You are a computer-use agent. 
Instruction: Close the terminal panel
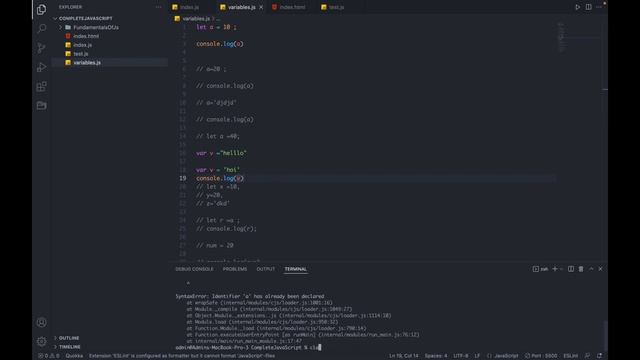(x=600, y=269)
